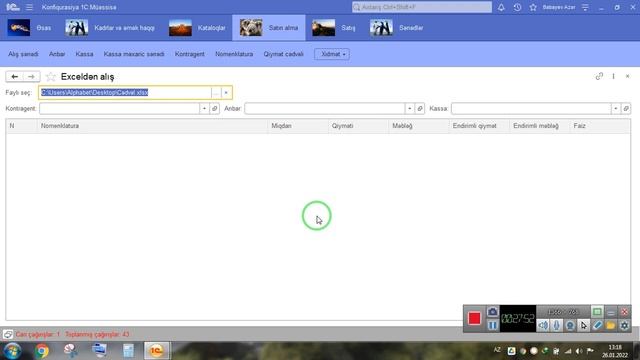Toggle recorder speaker audio
This screenshot has width=640, height=360.
543,325
